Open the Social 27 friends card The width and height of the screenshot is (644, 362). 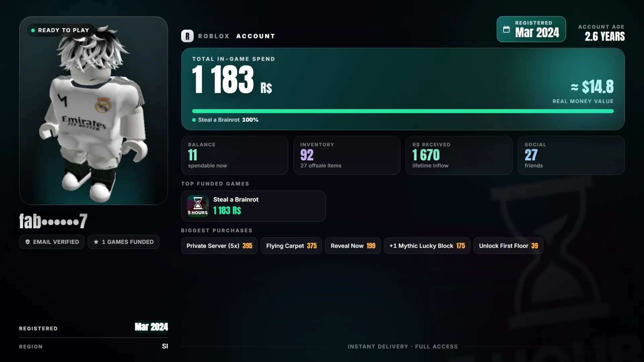(571, 155)
